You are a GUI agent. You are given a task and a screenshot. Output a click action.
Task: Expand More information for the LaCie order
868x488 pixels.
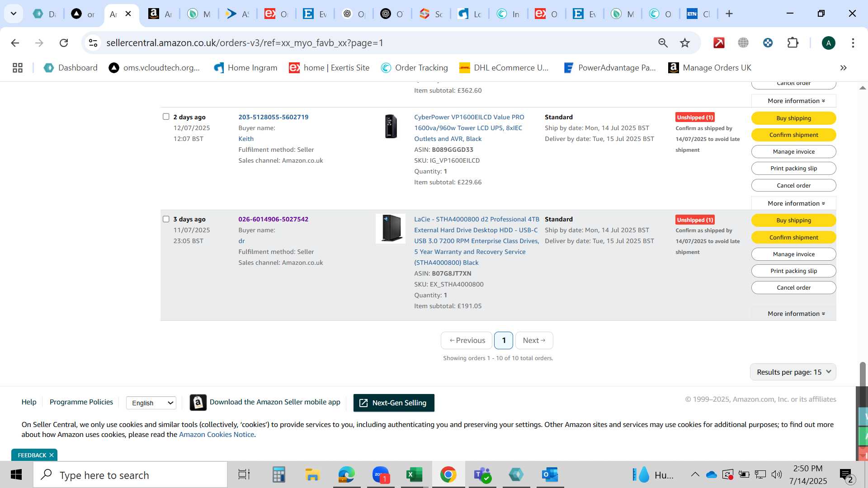pos(793,314)
